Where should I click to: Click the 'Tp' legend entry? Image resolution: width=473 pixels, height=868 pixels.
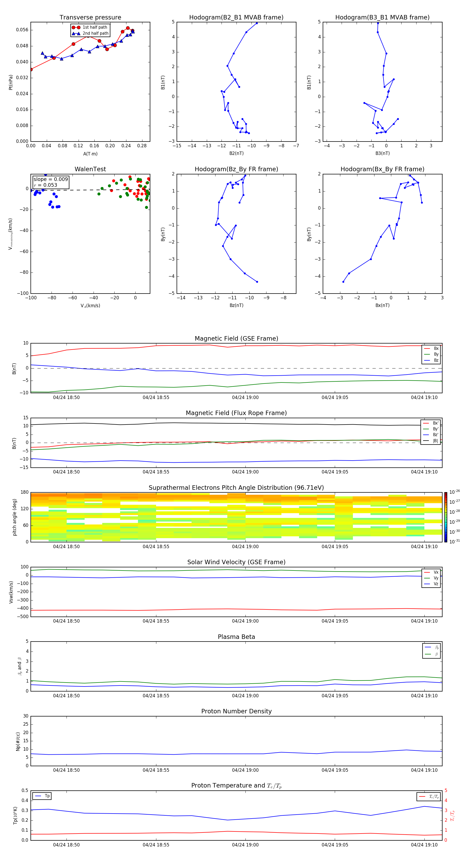click(42, 796)
